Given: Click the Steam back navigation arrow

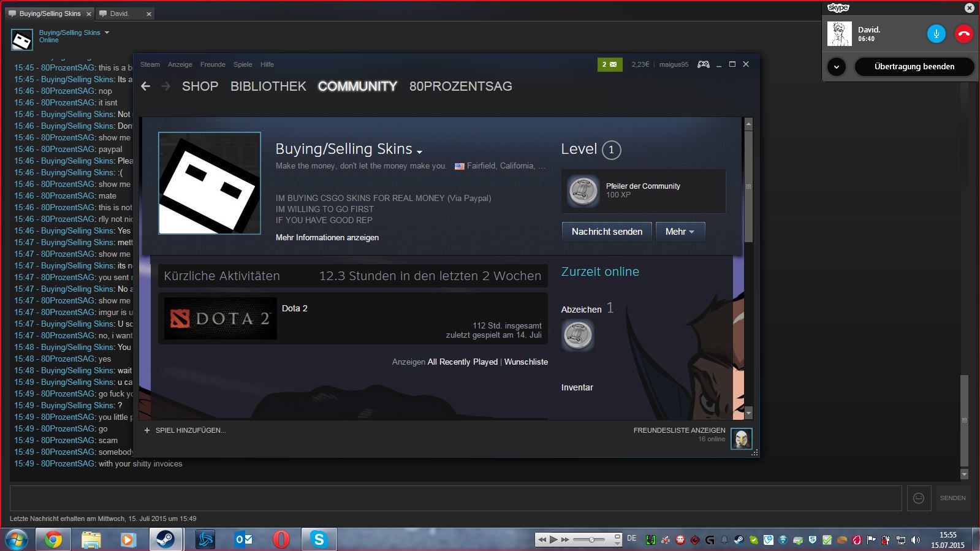Looking at the screenshot, I should (x=145, y=86).
